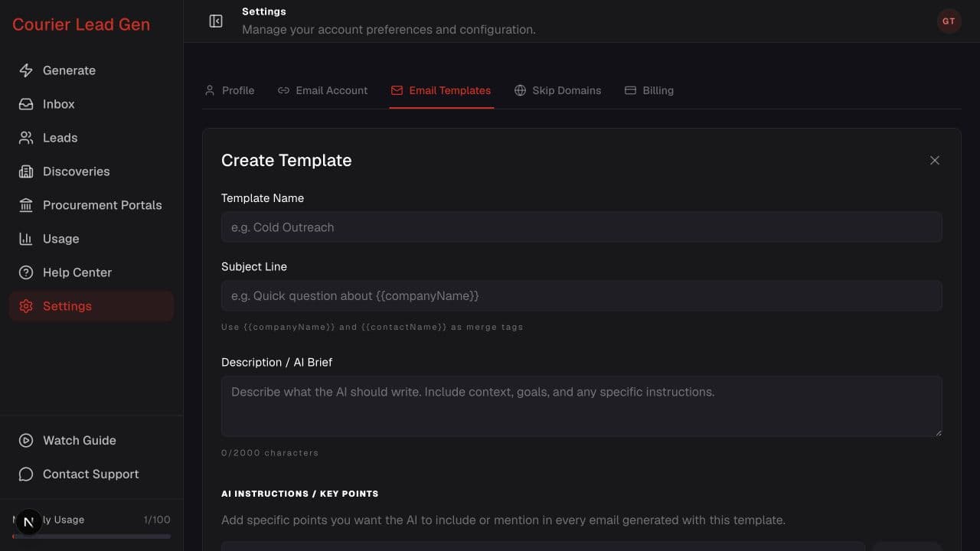This screenshot has width=980, height=551.
Task: Click the Watch Guide play icon
Action: pyautogui.click(x=26, y=441)
